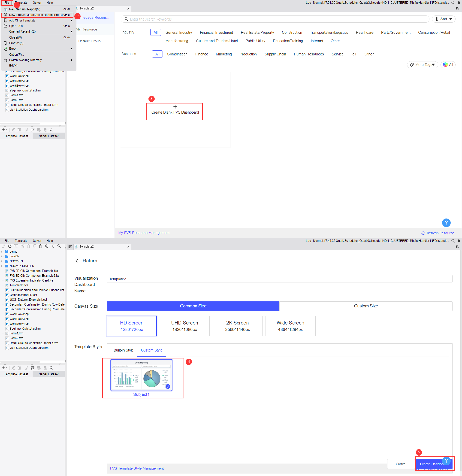Click the Visualization Dashboard Name input field
Screen dimensions: 462x476
click(279, 279)
